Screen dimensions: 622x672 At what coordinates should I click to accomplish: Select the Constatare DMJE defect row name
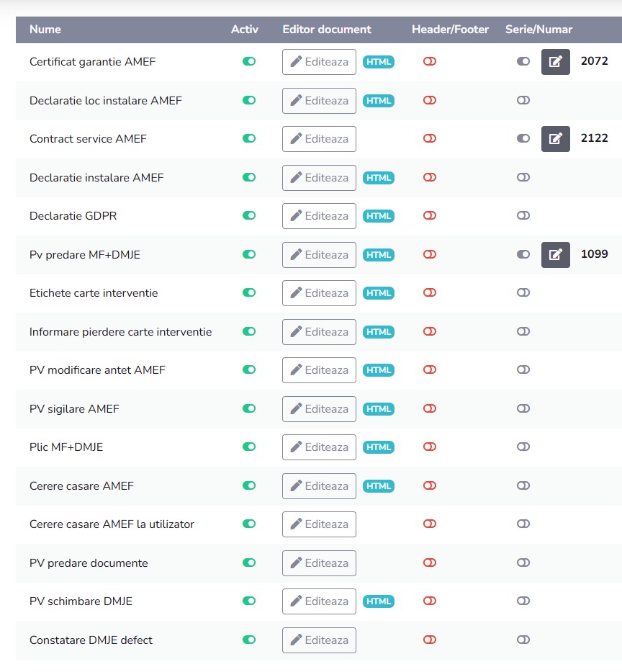91,640
